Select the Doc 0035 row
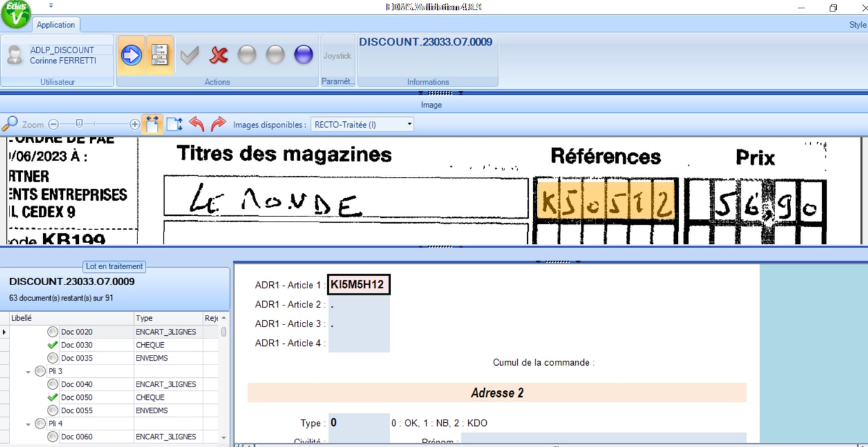 109,358
